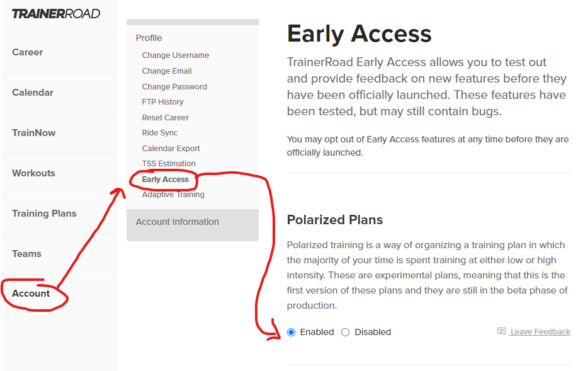Go to Change Password
This screenshot has width=588, height=371.
174,87
